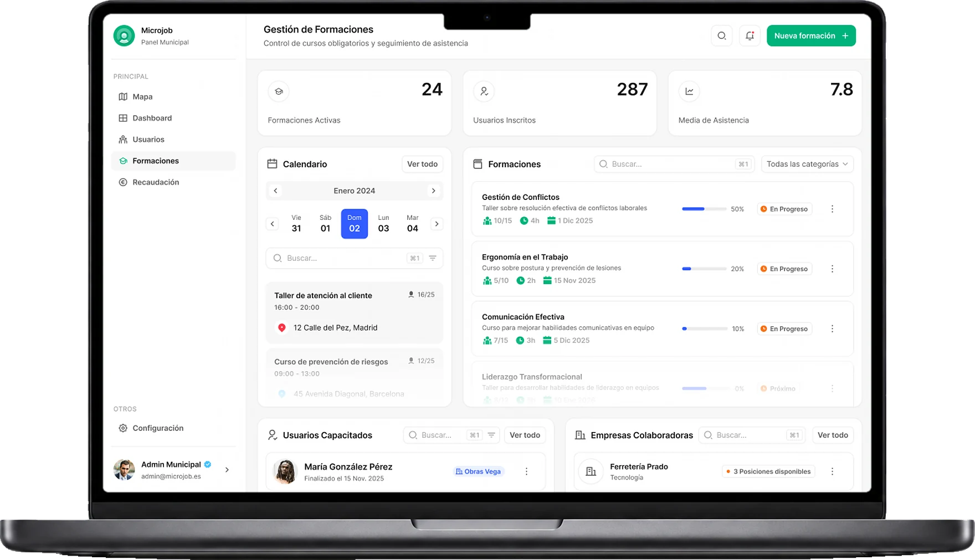
Task: Click the Microjob logo icon
Action: (124, 36)
